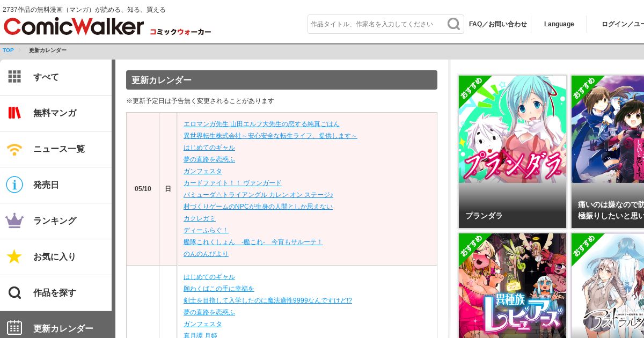Click the wifi-style news icon for ニュース一覧
The width and height of the screenshot is (644, 338).
coord(14,149)
